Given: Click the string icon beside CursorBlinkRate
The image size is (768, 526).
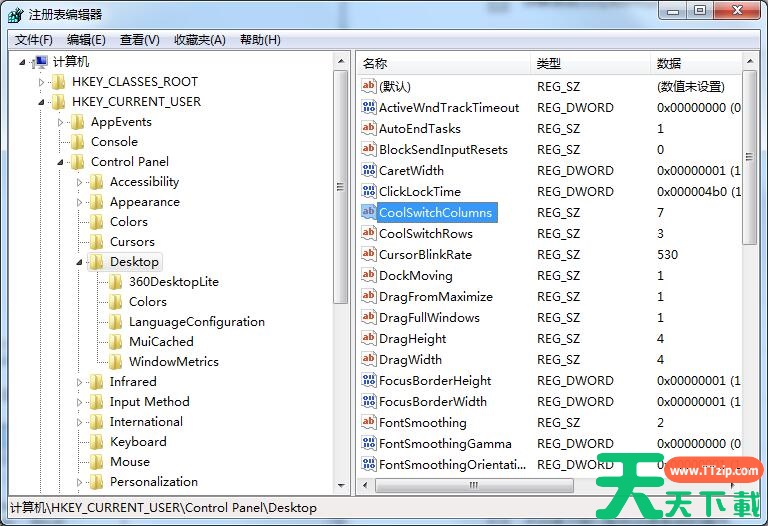Looking at the screenshot, I should pyautogui.click(x=369, y=254).
